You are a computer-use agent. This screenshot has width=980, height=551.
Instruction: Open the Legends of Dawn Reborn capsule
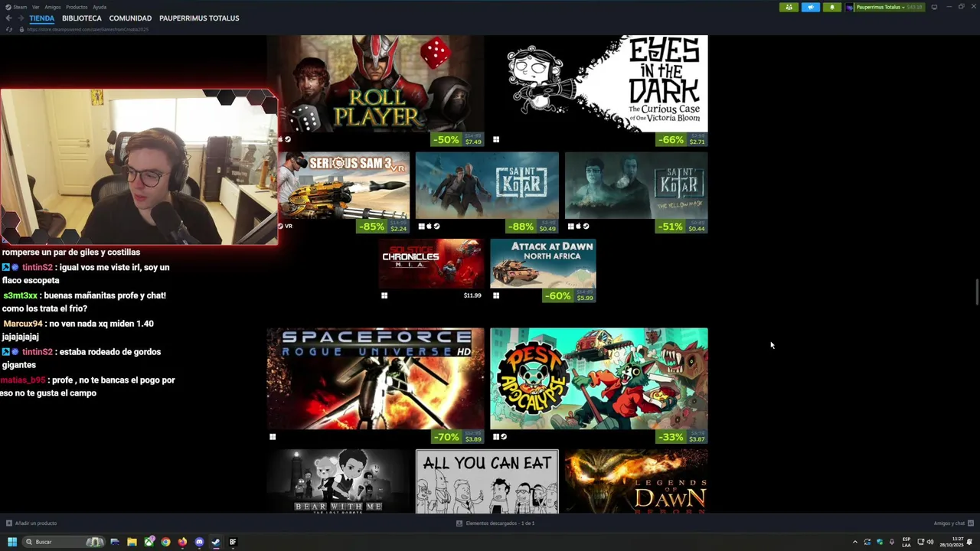(636, 481)
